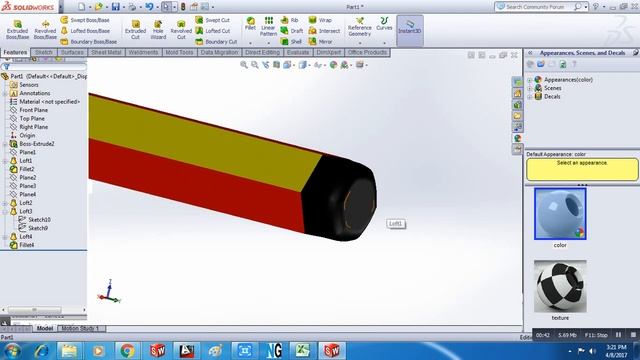
Task: Open the dropdown under Reference Geometry
Action: [x=360, y=43]
